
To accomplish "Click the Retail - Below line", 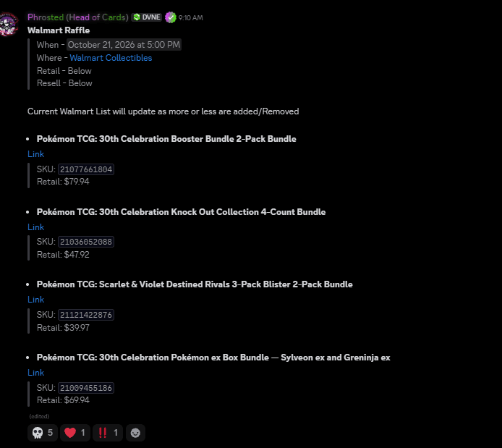I will tap(64, 71).
